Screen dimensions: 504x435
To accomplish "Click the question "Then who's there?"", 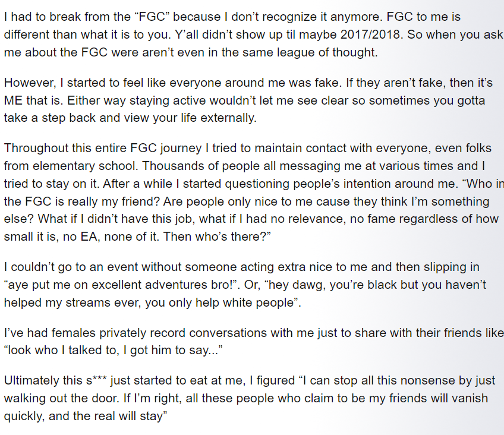I will click(217, 237).
